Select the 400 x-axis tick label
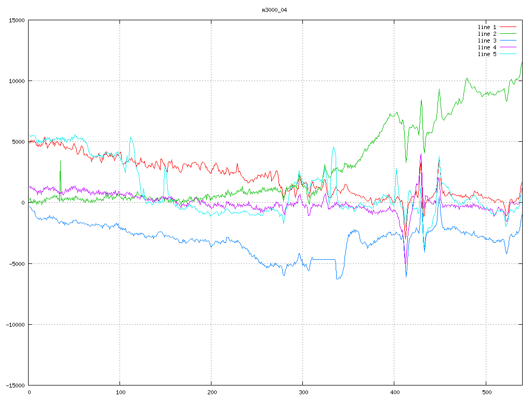The height and width of the screenshot is (399, 532). click(394, 392)
